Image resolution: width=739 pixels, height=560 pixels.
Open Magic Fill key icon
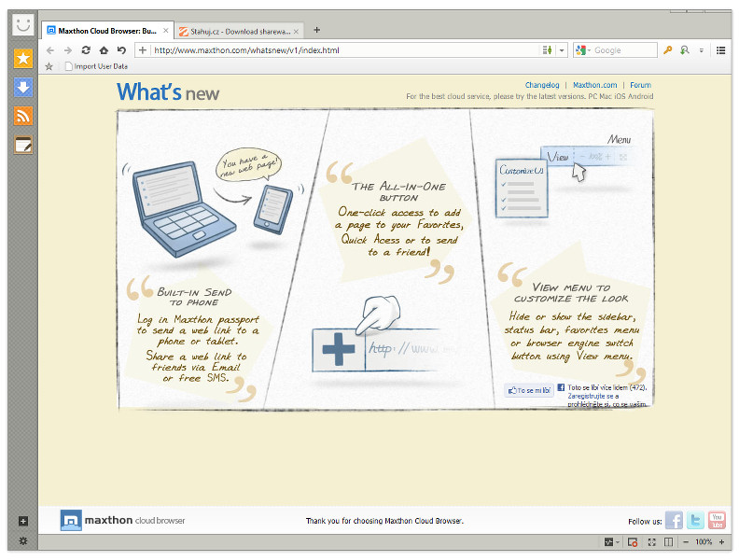[x=667, y=50]
